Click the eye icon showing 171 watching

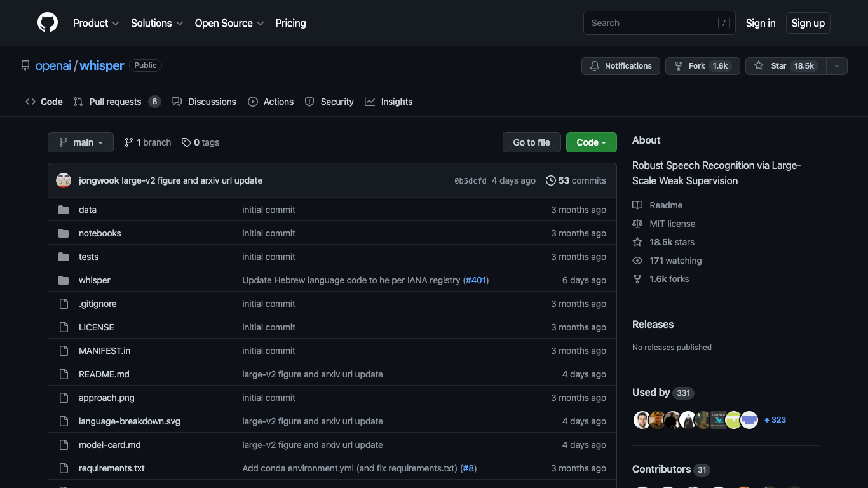[637, 261]
